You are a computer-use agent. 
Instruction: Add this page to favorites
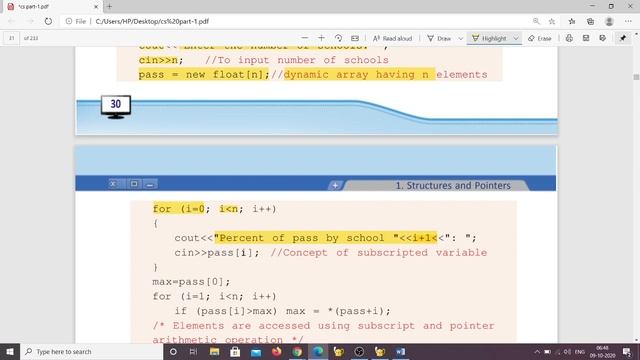[551, 21]
